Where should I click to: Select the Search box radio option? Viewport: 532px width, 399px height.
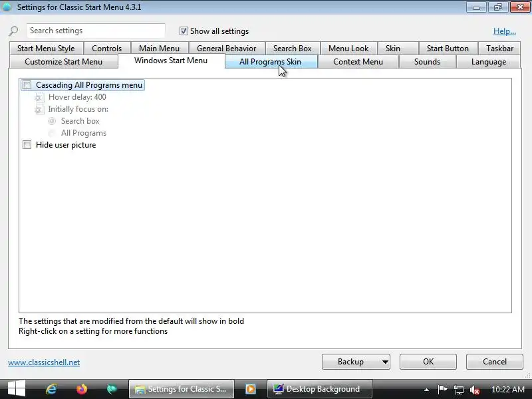52,121
